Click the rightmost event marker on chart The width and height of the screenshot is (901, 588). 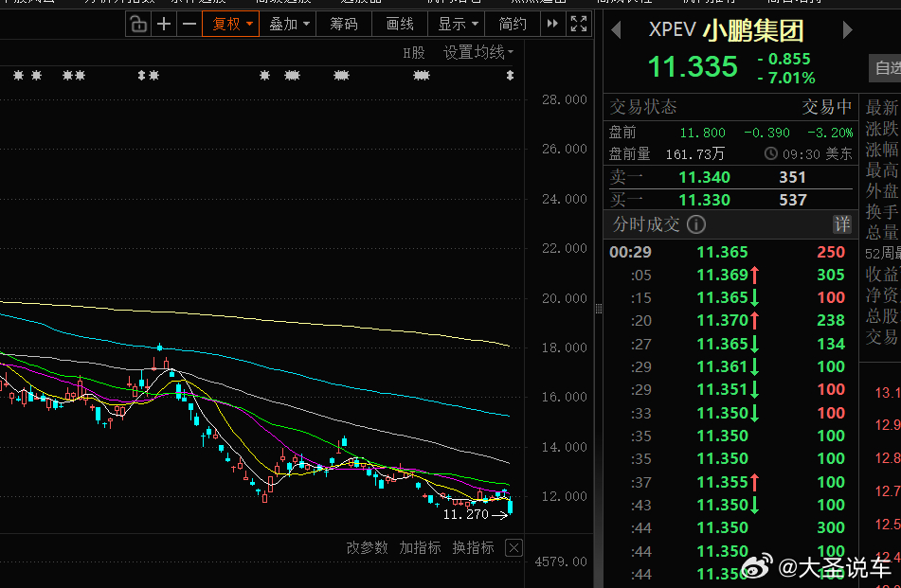tap(510, 75)
